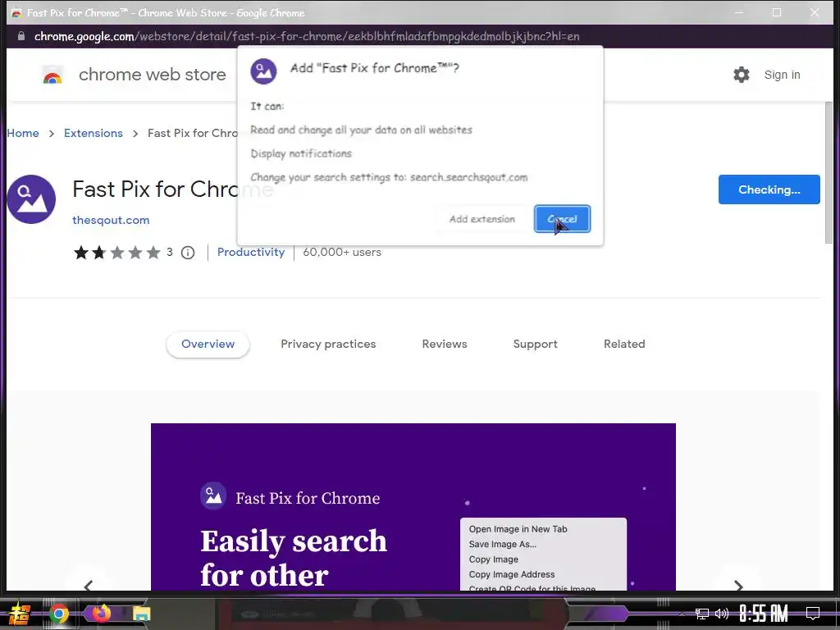Viewport: 840px width, 630px height.
Task: Click the 8:55 AM taskbar clock
Action: (x=764, y=614)
